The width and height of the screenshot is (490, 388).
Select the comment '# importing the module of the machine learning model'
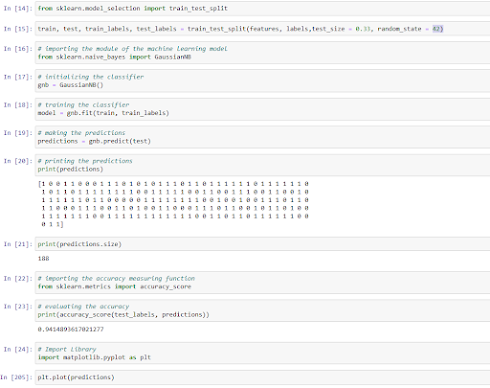pos(132,49)
